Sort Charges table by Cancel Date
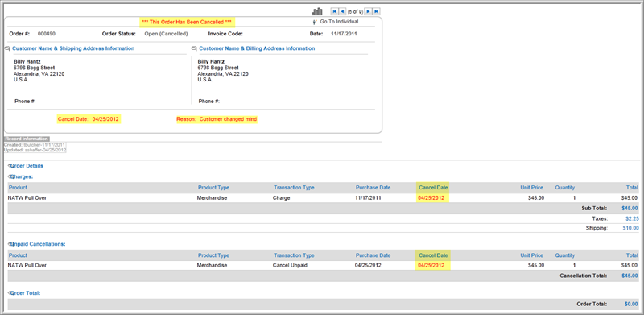This screenshot has height=315, width=644. click(433, 188)
